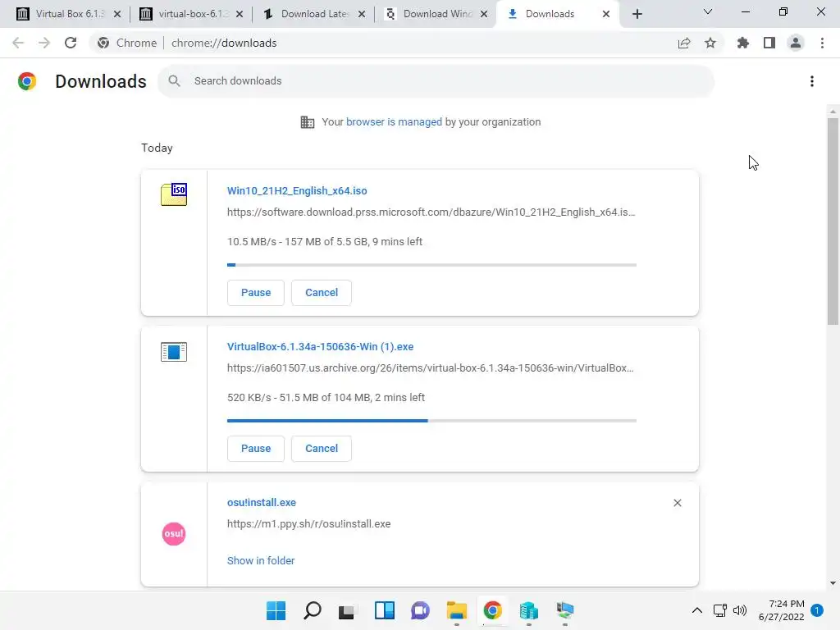Open the VirtualBox-6.1.34a-150636-Win (1).exe link
The height and width of the screenshot is (630, 840).
coord(321,347)
